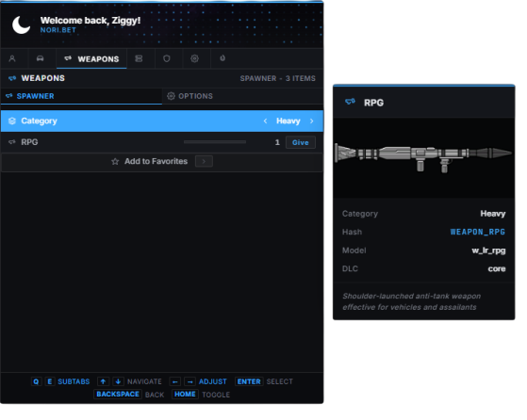527x420 pixels.
Task: Open the flame tab icon
Action: tap(222, 58)
